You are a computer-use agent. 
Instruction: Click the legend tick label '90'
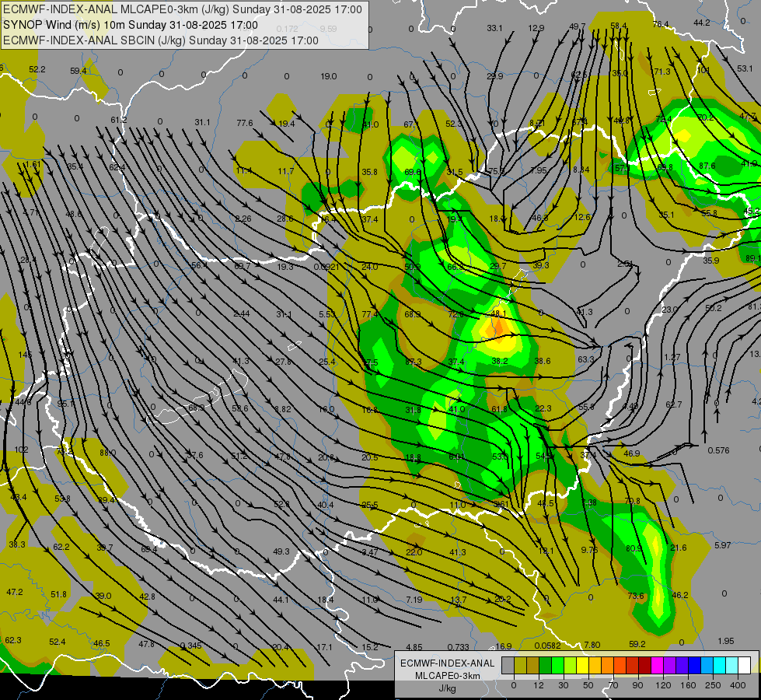tap(637, 686)
